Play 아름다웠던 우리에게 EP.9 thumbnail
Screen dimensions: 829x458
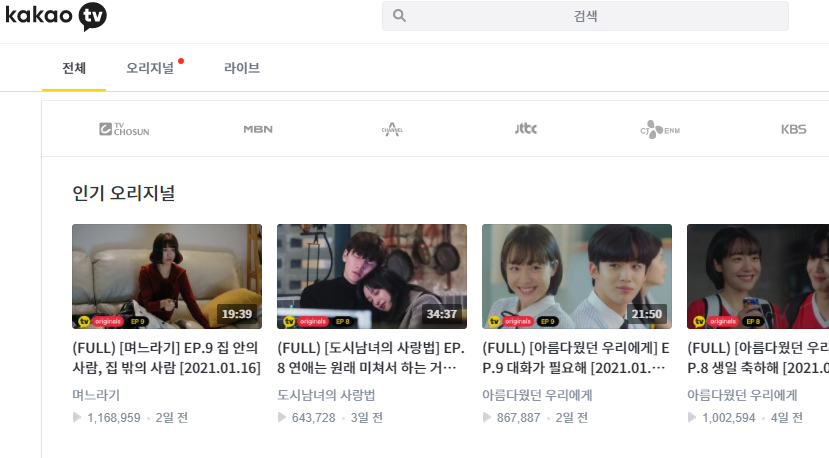577,276
